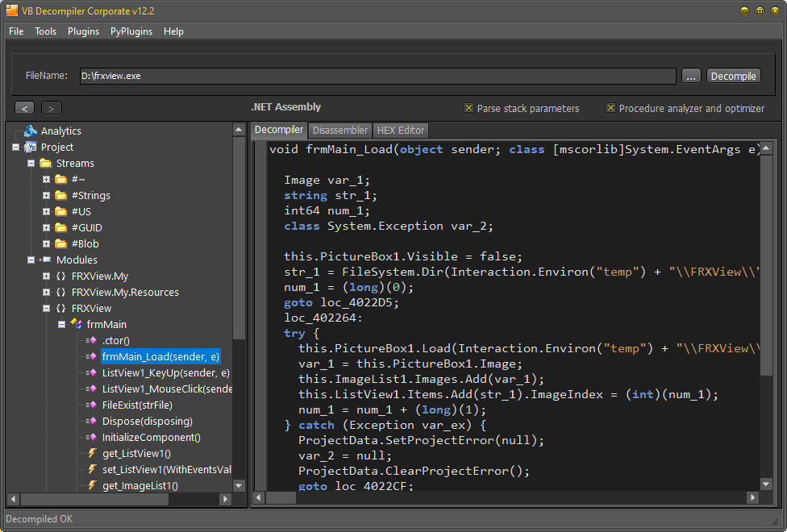Select ListView1_KeyUp(sender, e) in tree
This screenshot has width=787, height=532.
165,372
